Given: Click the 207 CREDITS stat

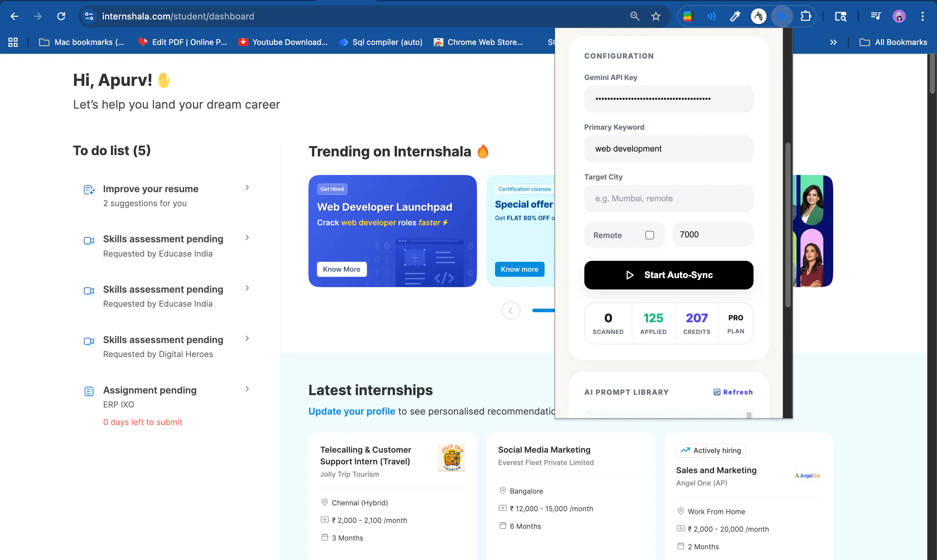Looking at the screenshot, I should pos(697,323).
